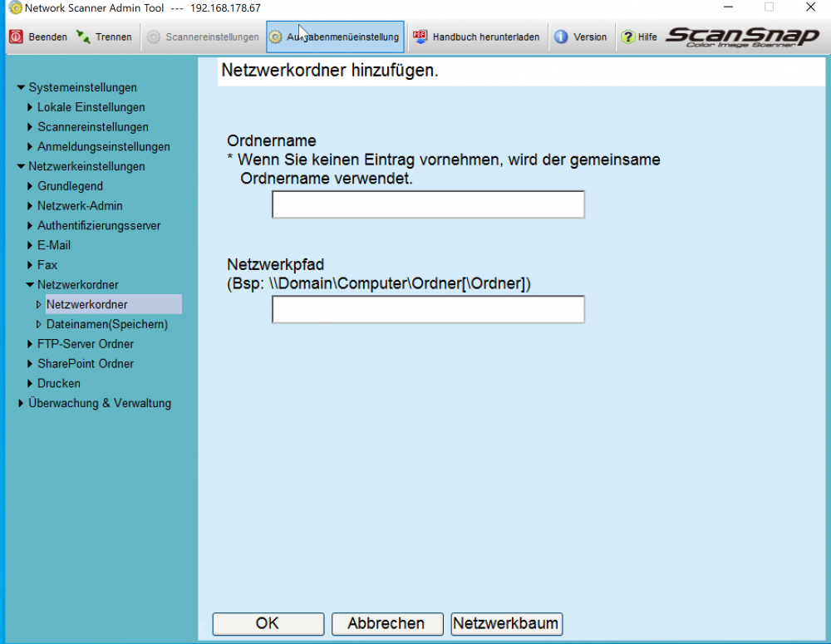
Task: Expand the Anmeldungseinstellungen arrow
Action: (30, 146)
